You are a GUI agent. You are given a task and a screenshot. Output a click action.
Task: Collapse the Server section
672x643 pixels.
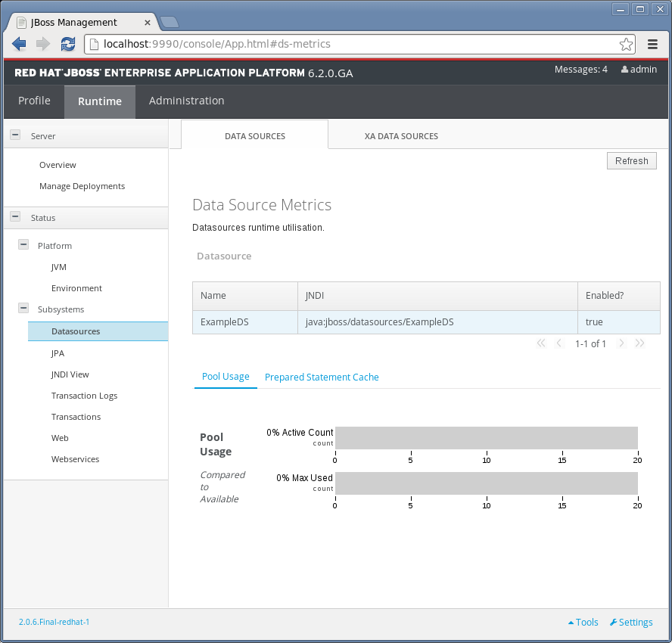click(14, 135)
